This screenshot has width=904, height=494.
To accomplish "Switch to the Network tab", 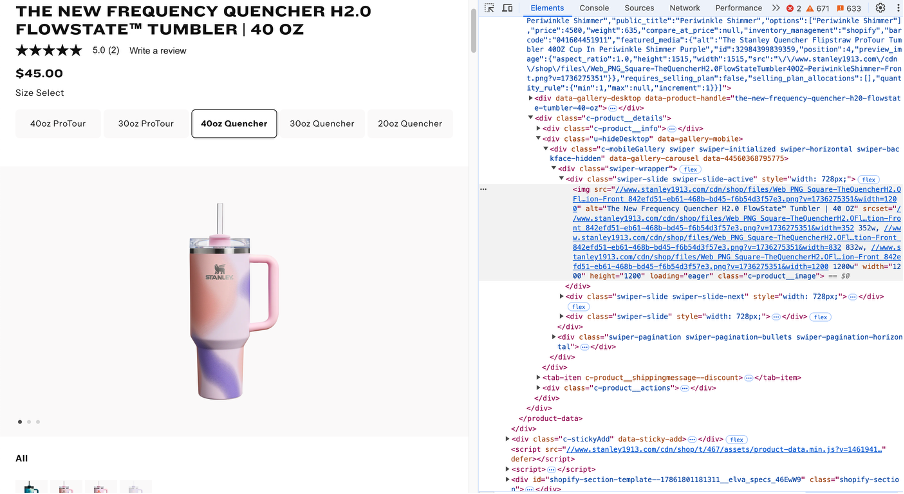I will (x=684, y=8).
